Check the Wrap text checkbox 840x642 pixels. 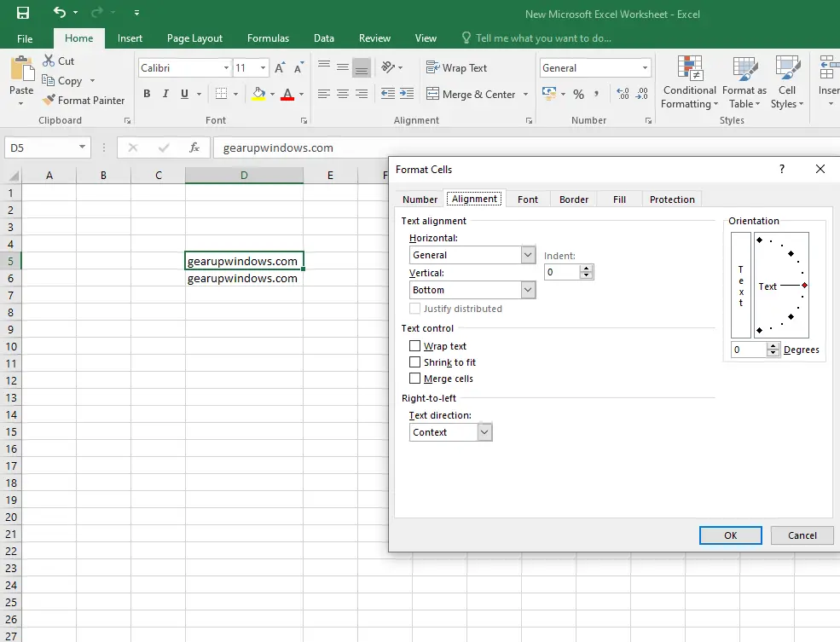tap(414, 346)
